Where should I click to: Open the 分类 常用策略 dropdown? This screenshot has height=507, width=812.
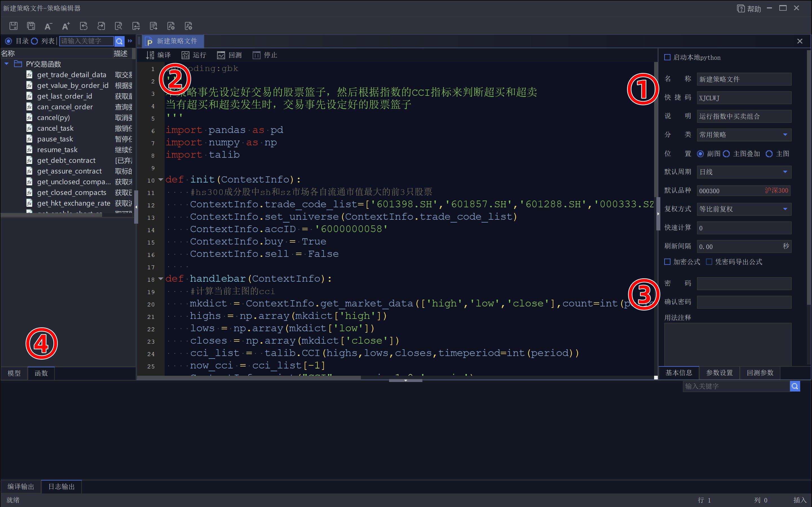(785, 135)
